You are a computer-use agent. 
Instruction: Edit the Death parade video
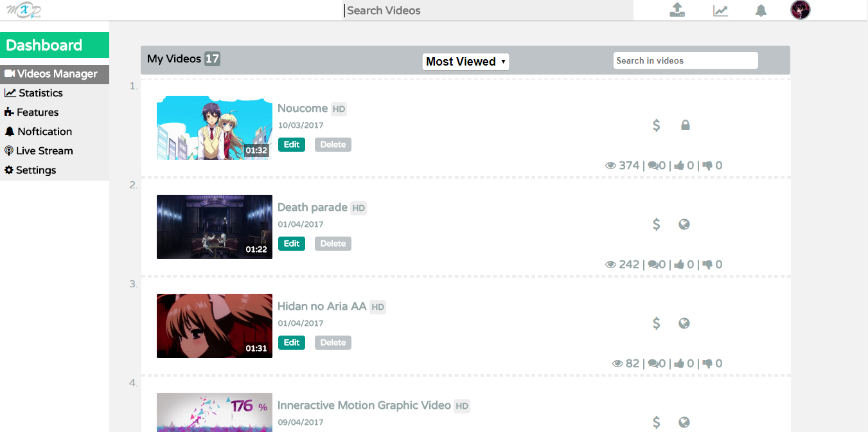292,244
